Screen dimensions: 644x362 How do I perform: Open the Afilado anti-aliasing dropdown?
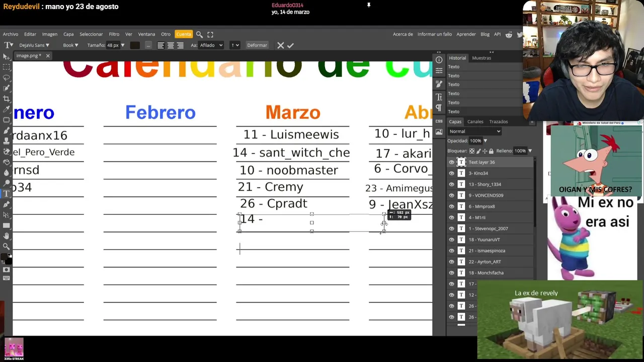coord(211,45)
